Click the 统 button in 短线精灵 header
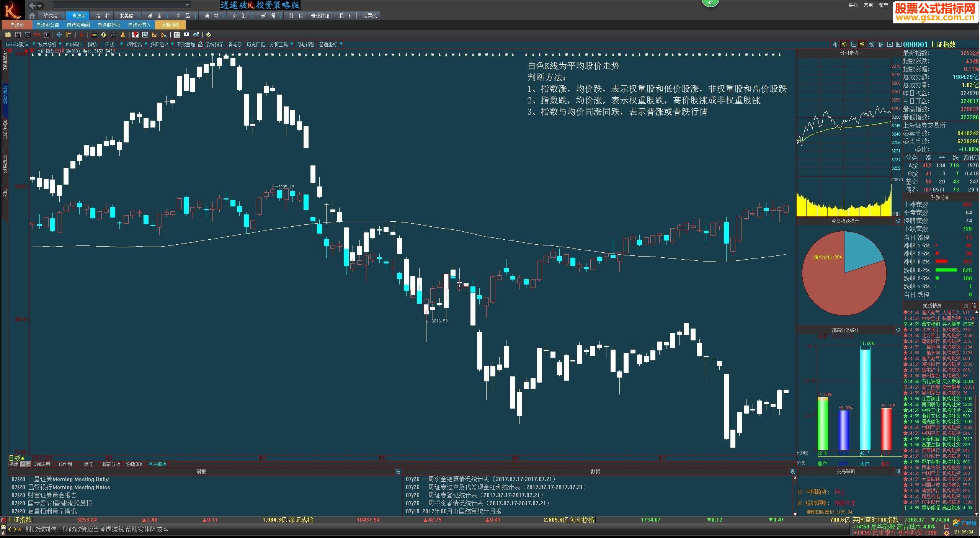The width and height of the screenshot is (980, 538). [x=966, y=306]
